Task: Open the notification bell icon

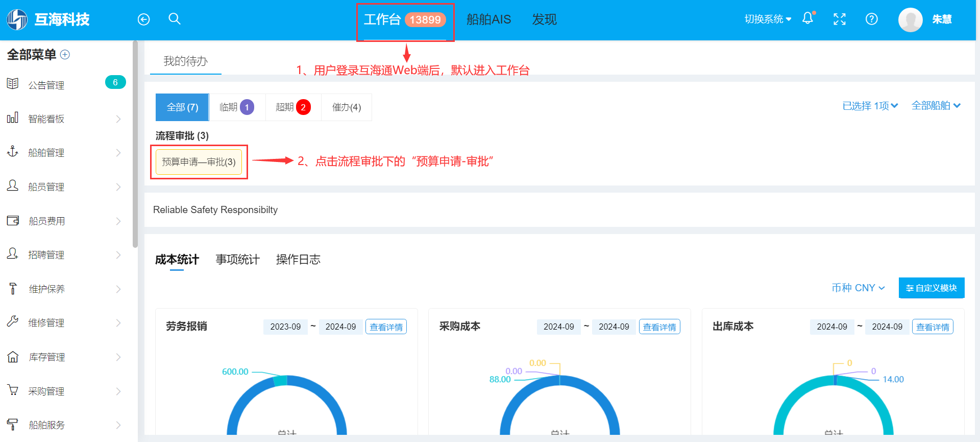Action: pos(808,18)
